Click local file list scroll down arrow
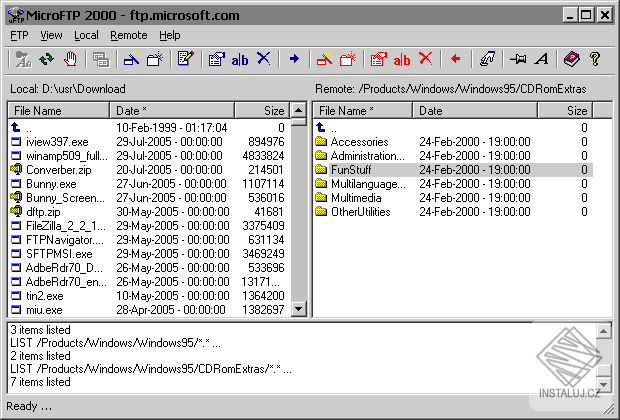Image resolution: width=620 pixels, height=420 pixels. [299, 308]
